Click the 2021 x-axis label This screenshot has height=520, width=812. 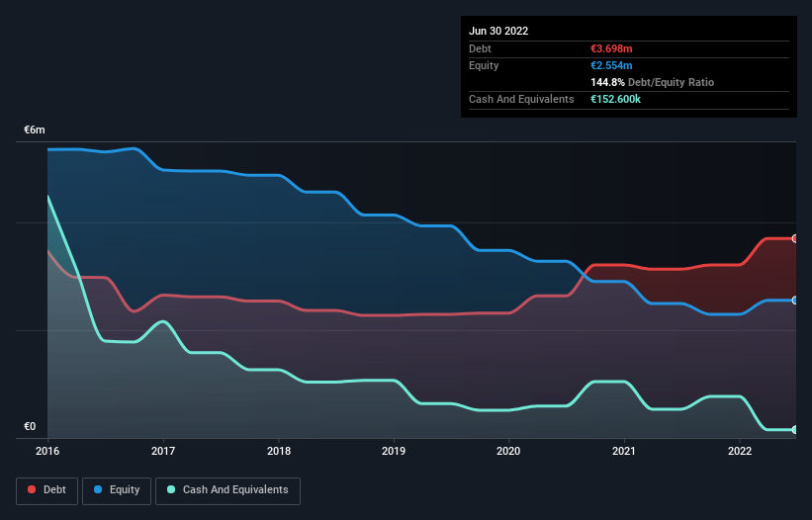624,451
